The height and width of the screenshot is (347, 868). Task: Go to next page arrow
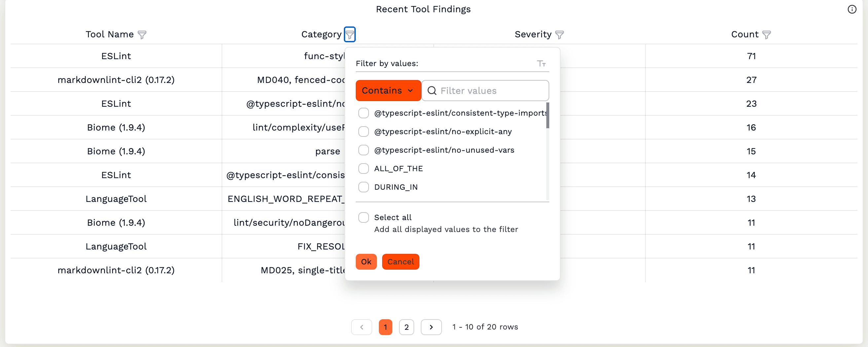[x=431, y=327]
